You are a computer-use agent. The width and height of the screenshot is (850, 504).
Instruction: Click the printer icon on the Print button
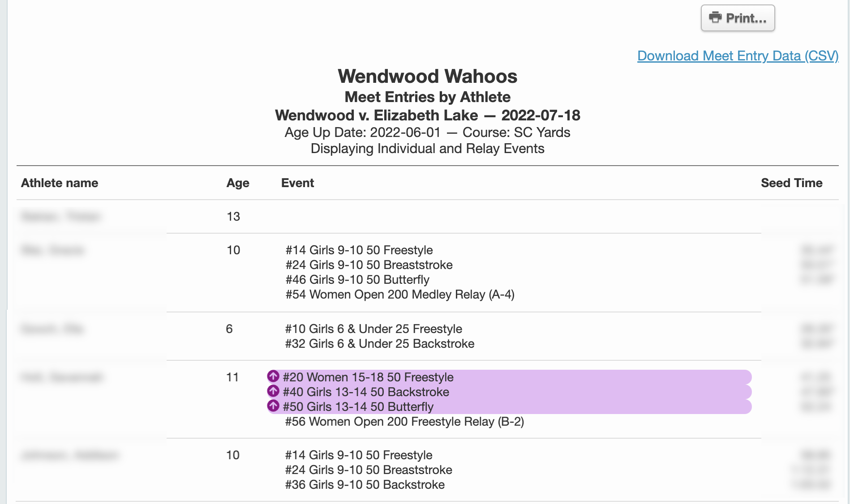[x=715, y=18]
